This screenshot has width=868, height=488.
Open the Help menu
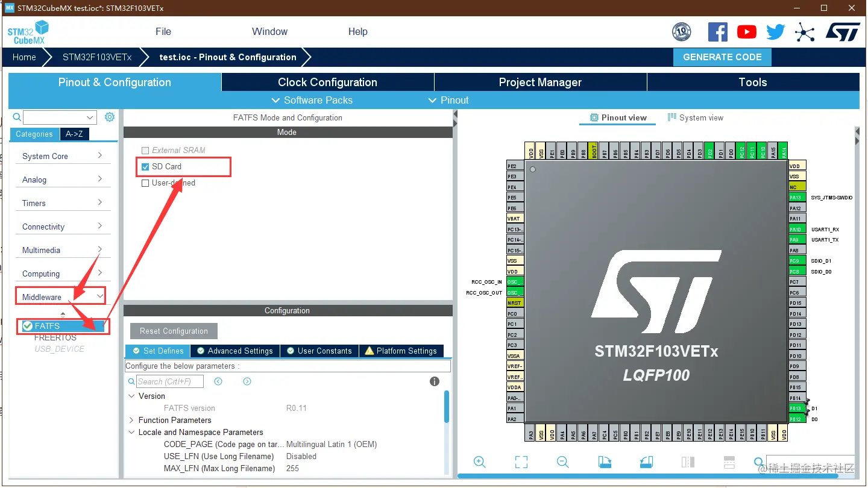pos(358,32)
